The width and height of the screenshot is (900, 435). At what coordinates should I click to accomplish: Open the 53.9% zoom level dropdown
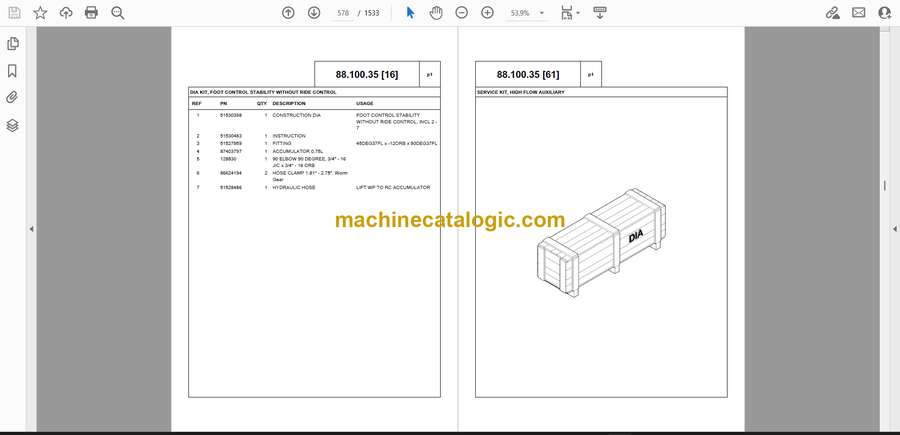coord(526,13)
